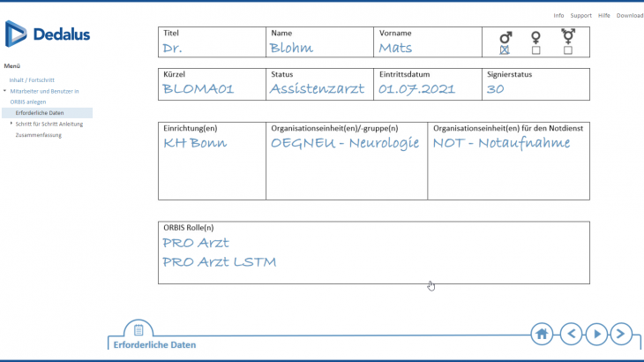This screenshot has width=644, height=362.
Task: Click the previous page arrow button
Action: pyautogui.click(x=571, y=334)
